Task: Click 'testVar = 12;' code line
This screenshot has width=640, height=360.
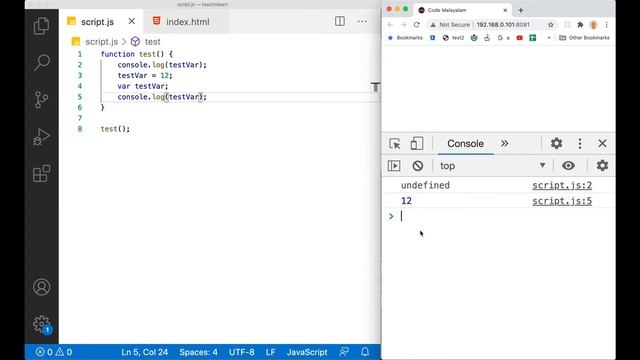Action: [145, 76]
